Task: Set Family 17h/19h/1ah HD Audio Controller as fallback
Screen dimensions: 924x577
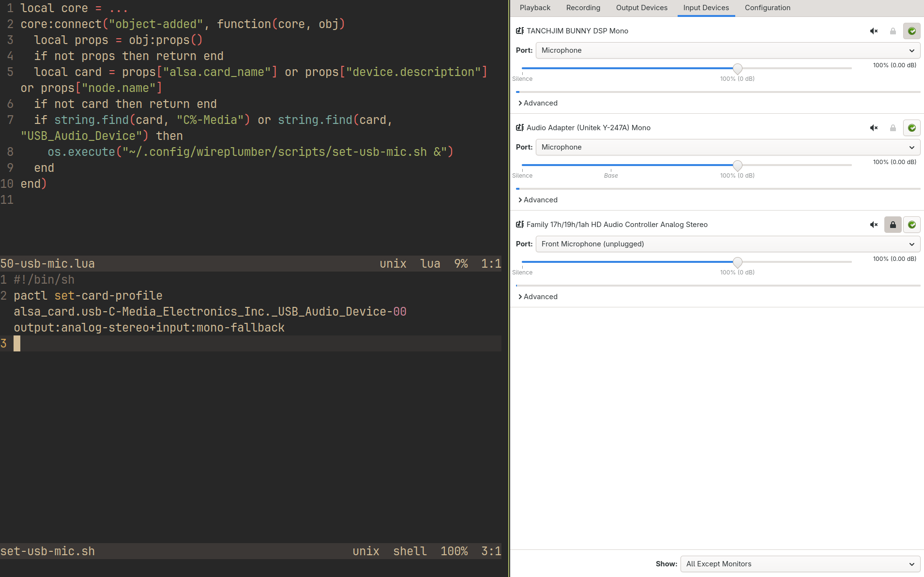Action: [912, 225]
